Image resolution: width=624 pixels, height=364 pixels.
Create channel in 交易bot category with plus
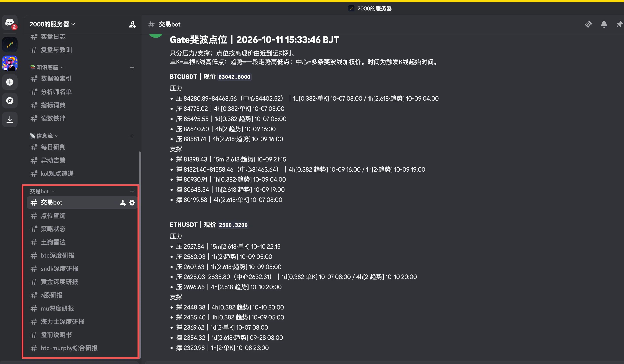click(x=132, y=191)
